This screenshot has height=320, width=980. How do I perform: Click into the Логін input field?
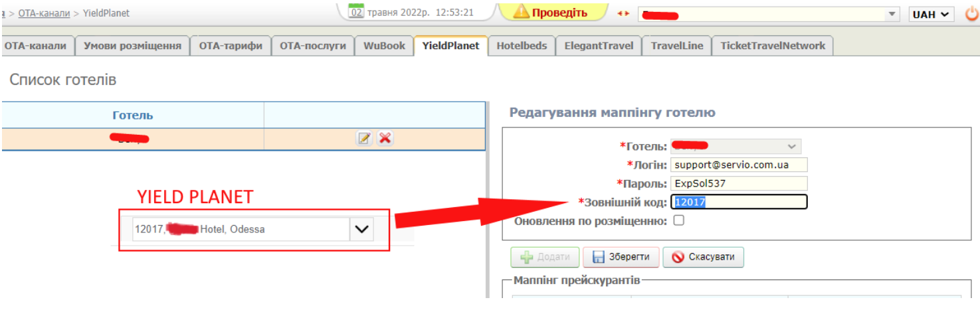point(738,165)
